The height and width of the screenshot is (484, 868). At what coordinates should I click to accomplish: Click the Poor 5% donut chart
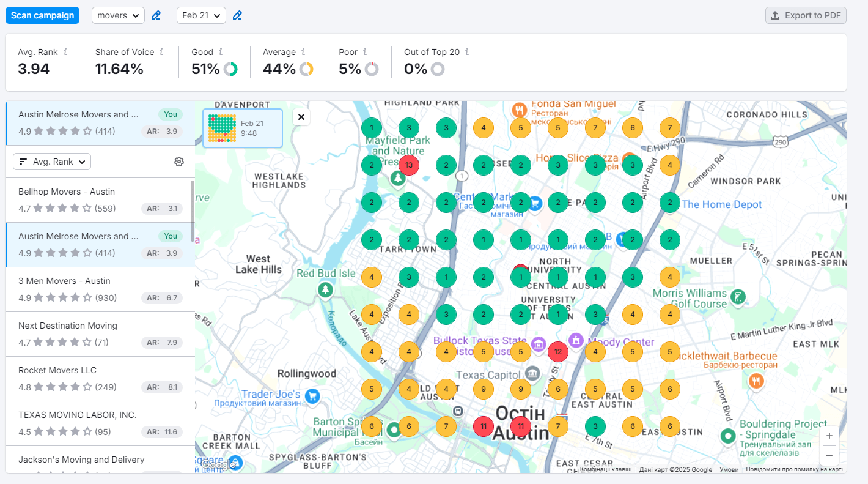[372, 69]
